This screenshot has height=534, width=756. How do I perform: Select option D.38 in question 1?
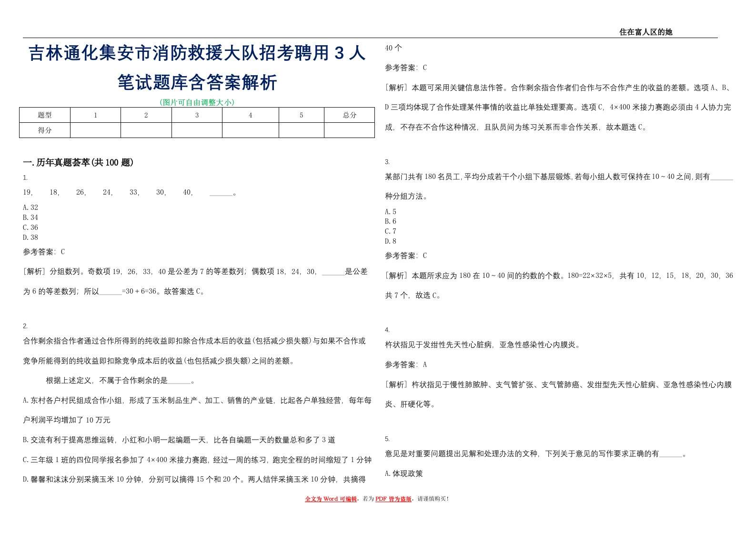coord(30,237)
